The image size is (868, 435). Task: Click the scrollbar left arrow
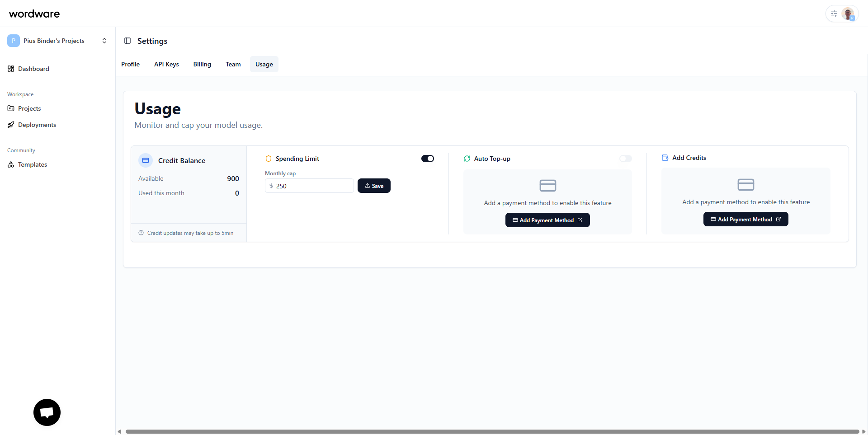tap(119, 431)
